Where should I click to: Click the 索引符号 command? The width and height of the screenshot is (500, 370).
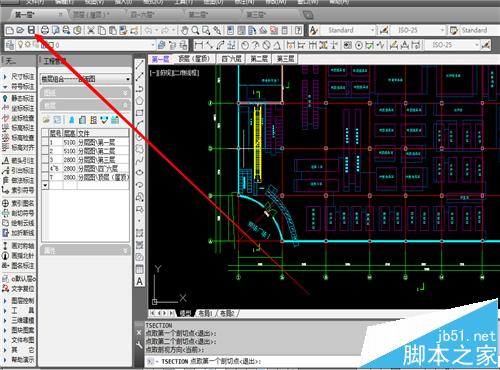(x=19, y=190)
